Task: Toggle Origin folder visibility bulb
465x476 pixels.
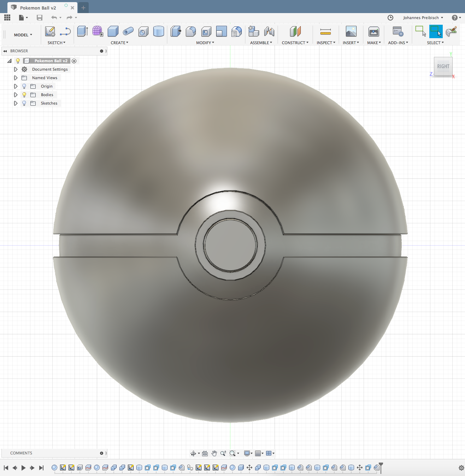Action: (x=24, y=86)
